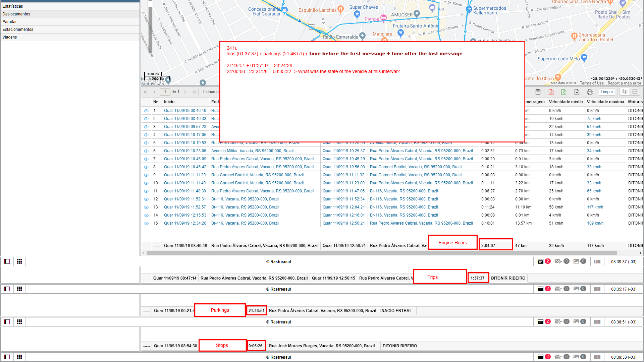Viewport: 644px width, 362px height.
Task: Export report to PDF
Action: click(551, 92)
